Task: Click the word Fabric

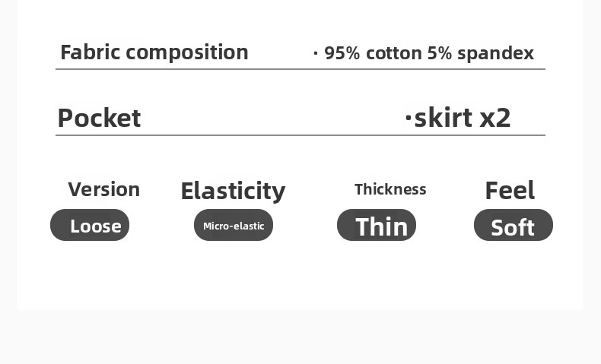Action: coord(90,52)
